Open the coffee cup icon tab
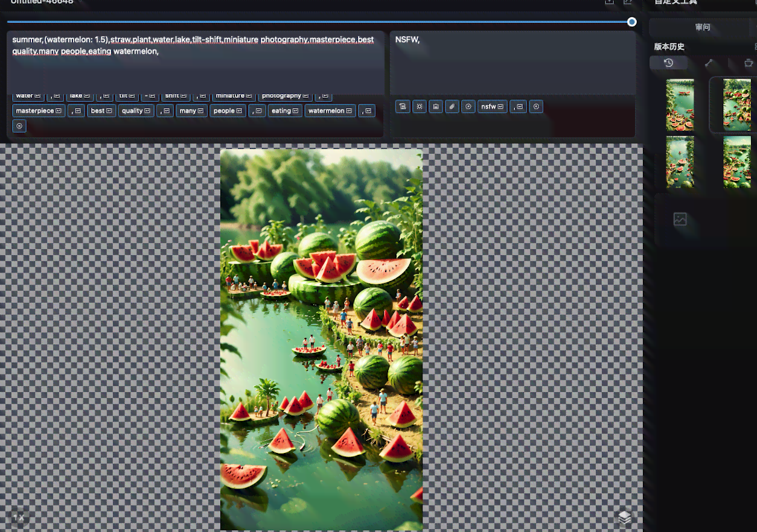Screen dimensions: 757x532 pyautogui.click(x=749, y=63)
